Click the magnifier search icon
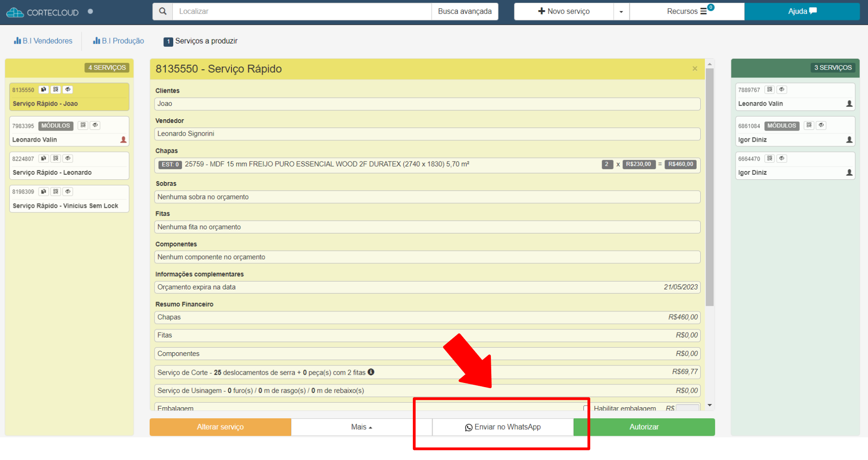The image size is (868, 460). click(x=163, y=11)
